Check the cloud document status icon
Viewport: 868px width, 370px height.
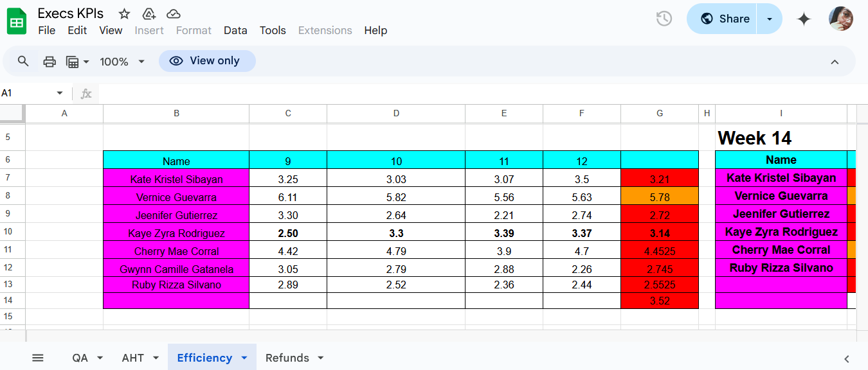click(173, 14)
